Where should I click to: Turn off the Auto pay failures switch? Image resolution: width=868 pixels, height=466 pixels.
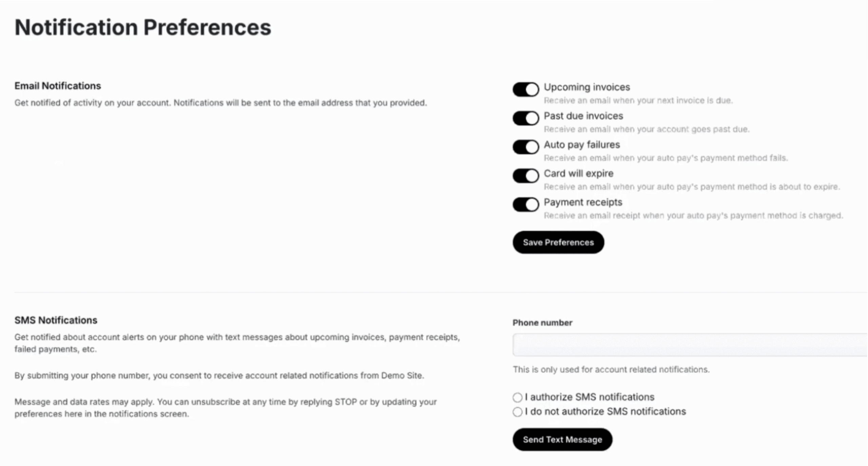(526, 147)
